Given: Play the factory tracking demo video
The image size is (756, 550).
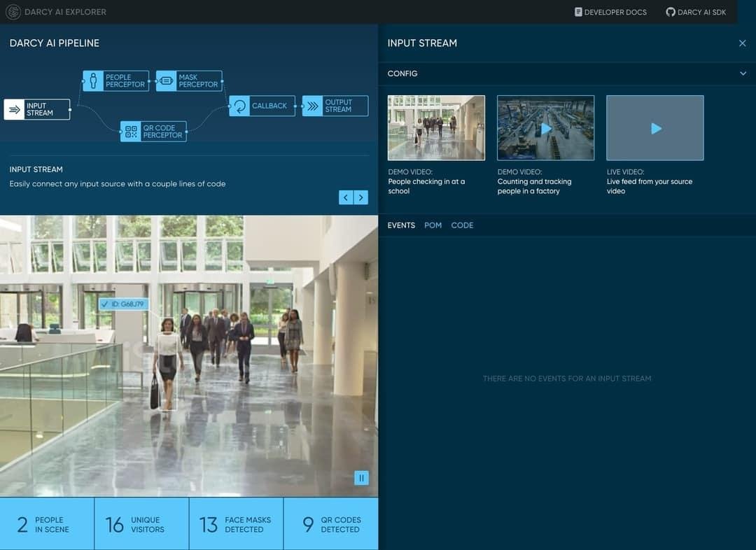Looking at the screenshot, I should [546, 128].
